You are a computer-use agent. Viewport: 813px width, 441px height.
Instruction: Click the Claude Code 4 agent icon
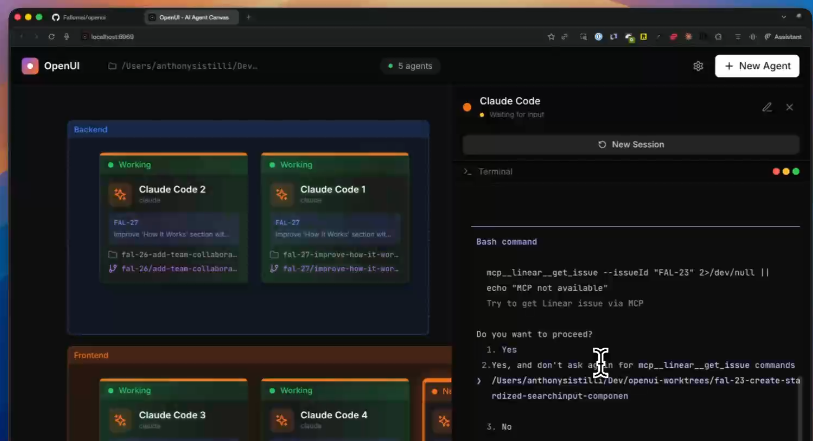(x=282, y=420)
